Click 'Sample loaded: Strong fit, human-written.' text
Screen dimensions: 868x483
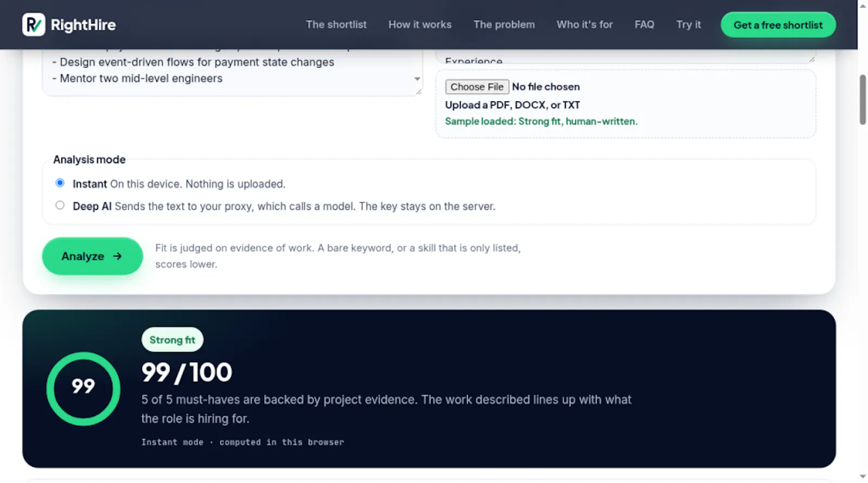541,121
